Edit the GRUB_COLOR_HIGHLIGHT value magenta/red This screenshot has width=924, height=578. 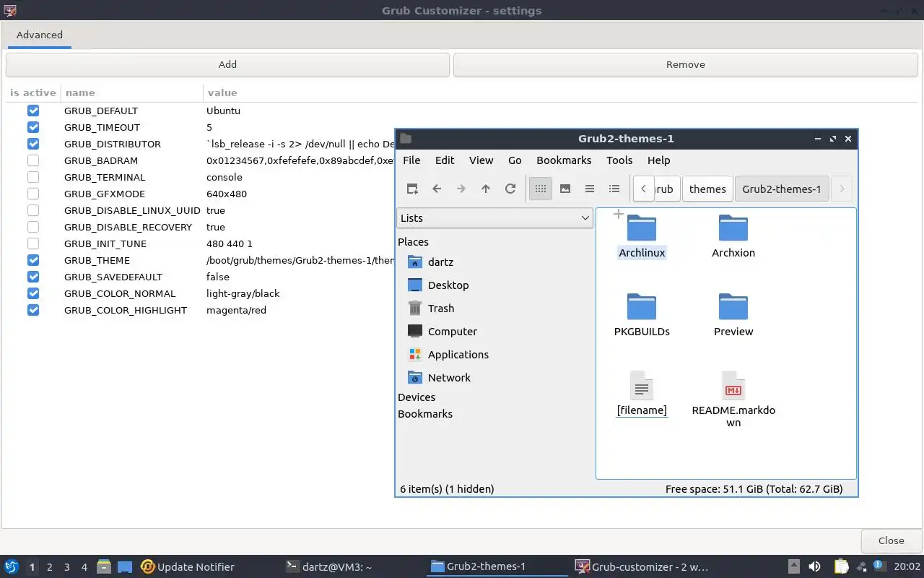[x=236, y=310]
